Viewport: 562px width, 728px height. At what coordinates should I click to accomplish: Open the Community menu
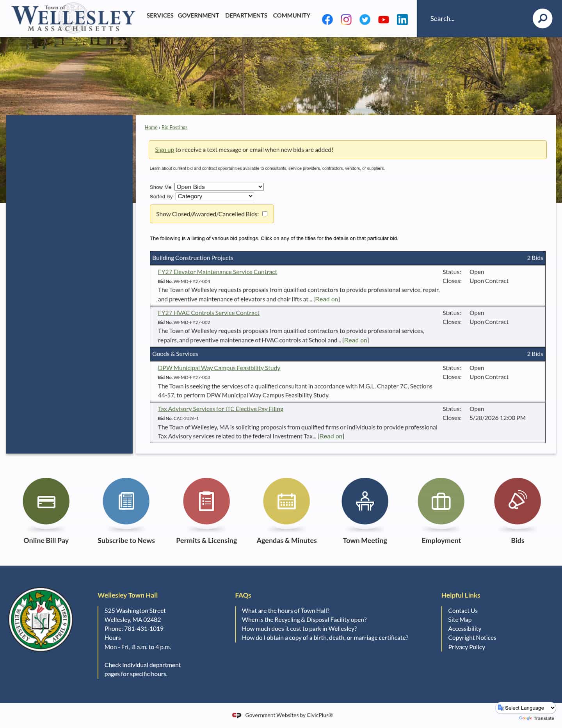[x=292, y=16]
